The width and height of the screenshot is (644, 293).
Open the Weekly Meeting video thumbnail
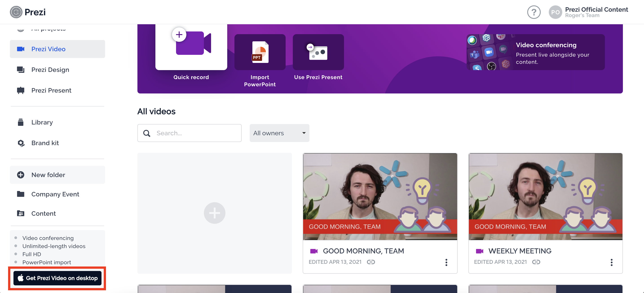tap(545, 196)
